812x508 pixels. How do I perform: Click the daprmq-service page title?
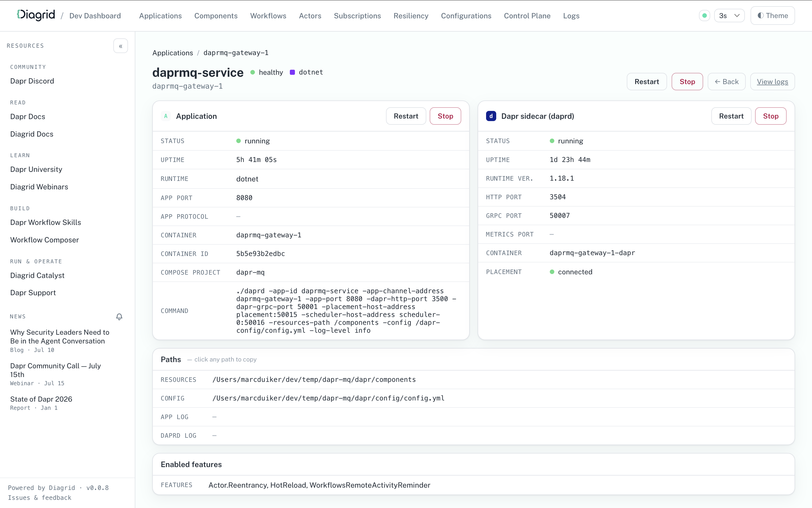(x=198, y=72)
